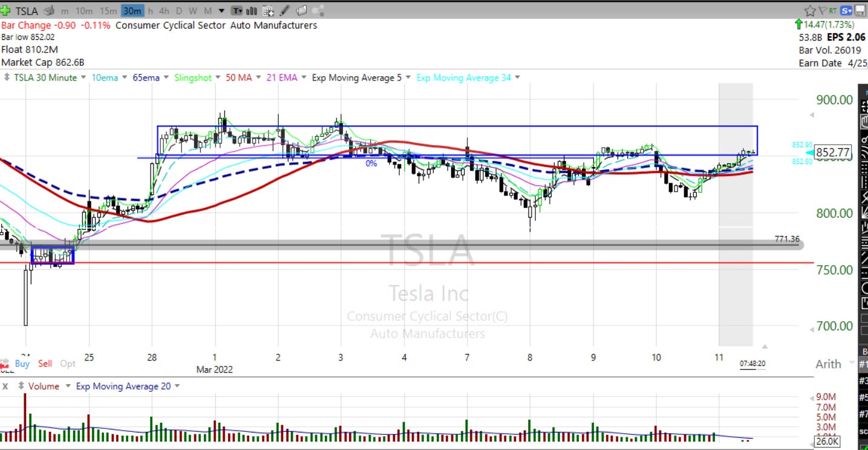Switch chart to 10m timeframe
The image size is (868, 450).
[x=84, y=11]
